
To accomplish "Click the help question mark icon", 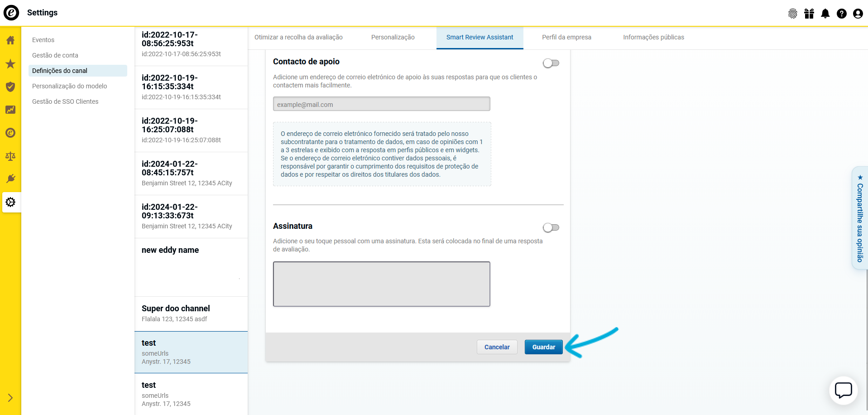I will [x=842, y=14].
